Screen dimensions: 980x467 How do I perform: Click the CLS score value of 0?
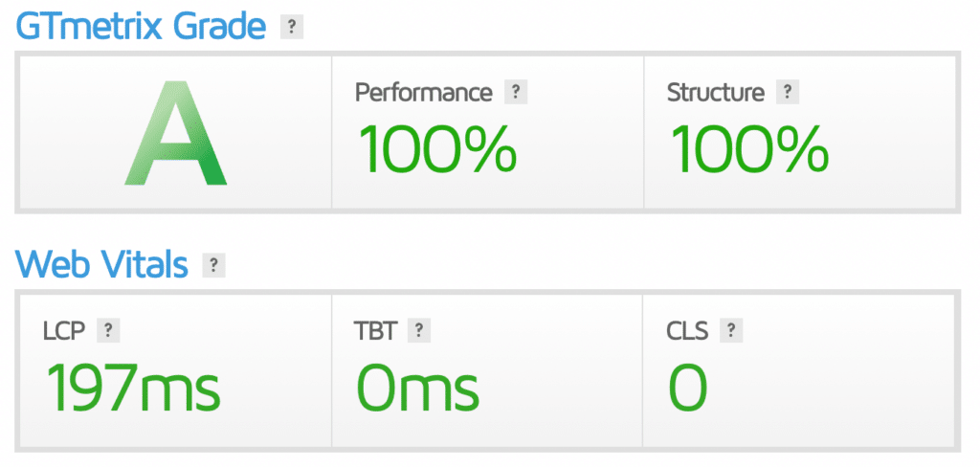click(x=687, y=388)
